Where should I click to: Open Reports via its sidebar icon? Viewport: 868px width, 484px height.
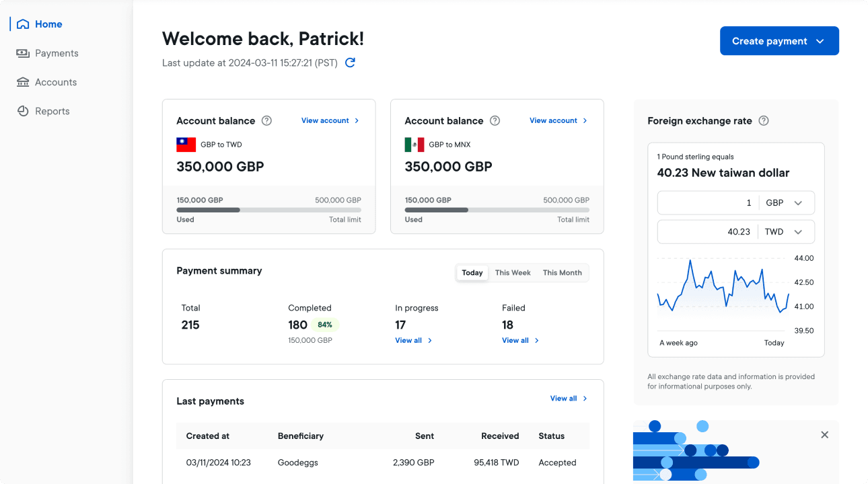[x=24, y=110]
